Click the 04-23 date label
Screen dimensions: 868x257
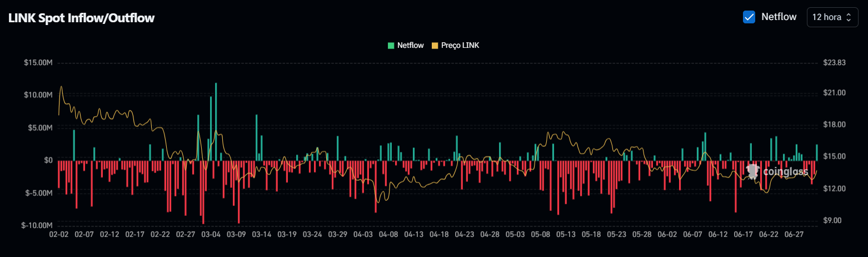pyautogui.click(x=464, y=235)
